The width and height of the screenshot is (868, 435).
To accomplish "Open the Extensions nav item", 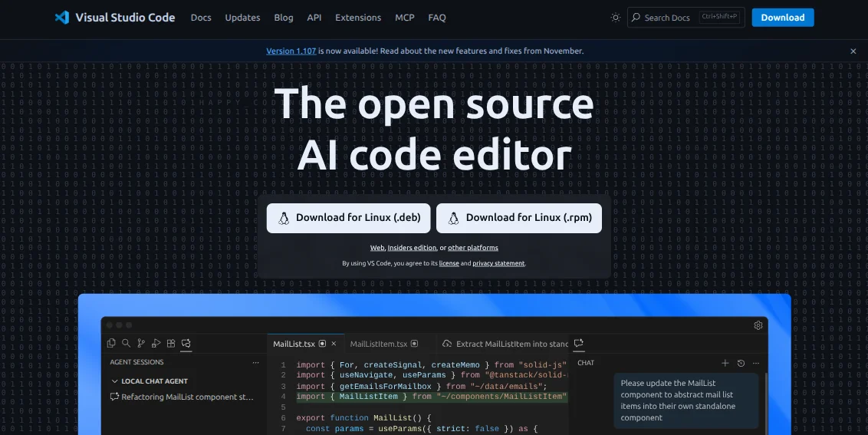I will (358, 18).
